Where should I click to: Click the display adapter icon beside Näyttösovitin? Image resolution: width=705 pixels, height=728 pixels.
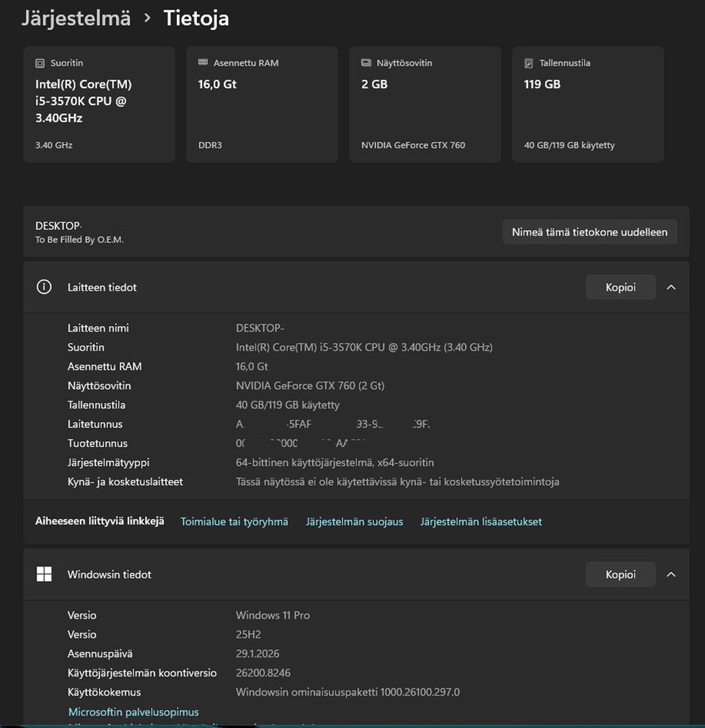click(x=366, y=63)
